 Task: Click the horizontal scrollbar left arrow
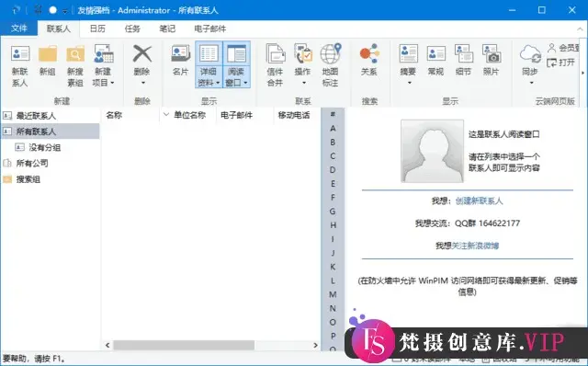click(107, 345)
